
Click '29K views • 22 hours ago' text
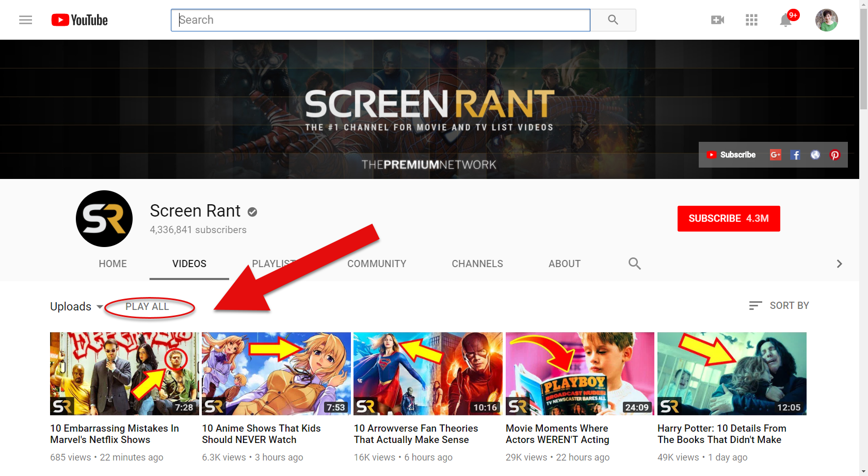point(557,457)
